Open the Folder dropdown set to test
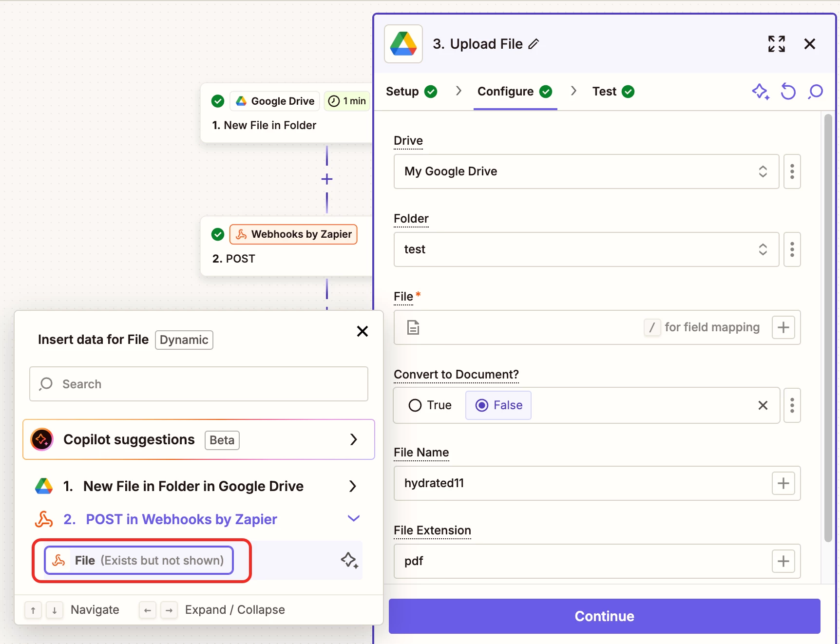840x644 pixels. point(586,249)
